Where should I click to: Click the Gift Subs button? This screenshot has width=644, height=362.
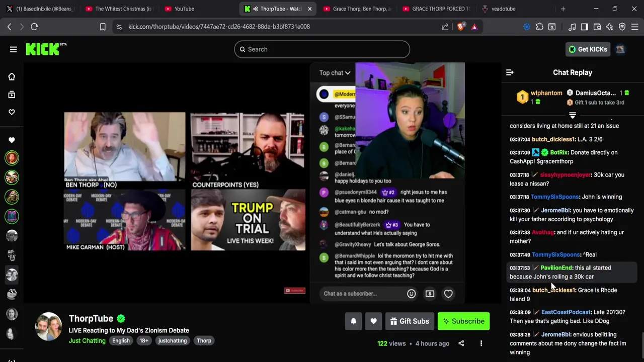point(409,321)
